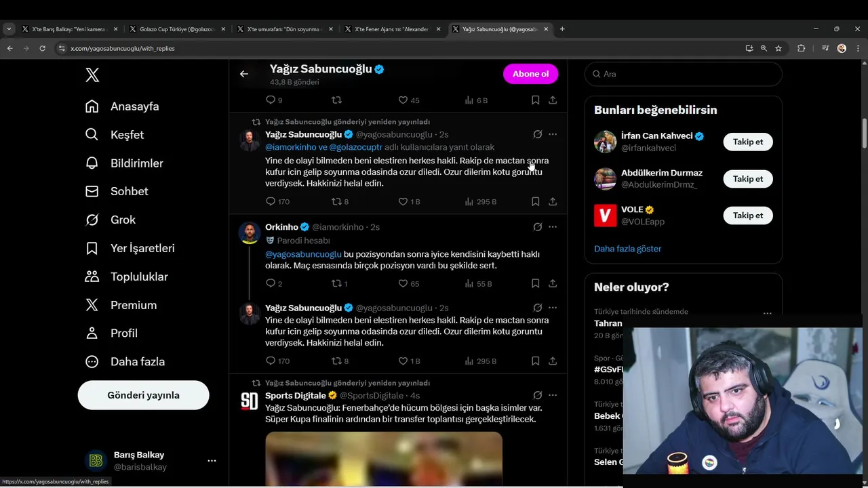The width and height of the screenshot is (868, 488).
Task: Open more options in Neler oluyor Tahran trend
Action: [767, 314]
